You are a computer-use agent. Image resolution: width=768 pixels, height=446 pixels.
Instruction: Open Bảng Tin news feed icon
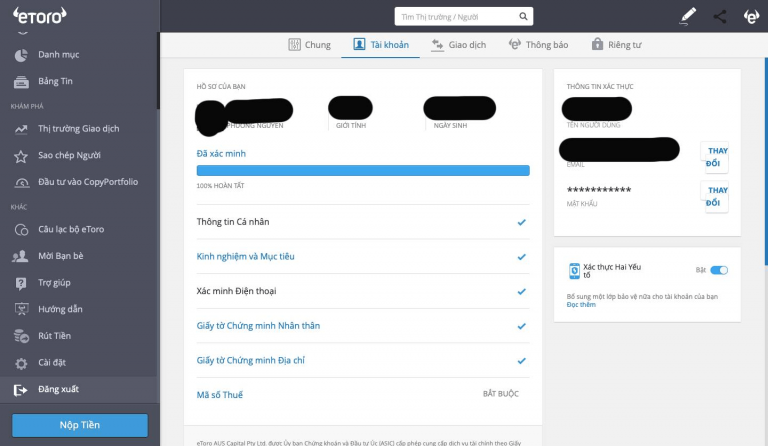21,82
